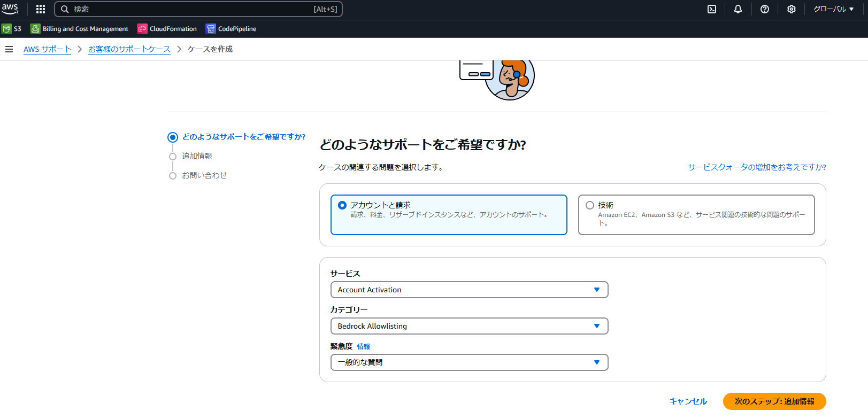
Task: Click the AWS logo home icon
Action: click(x=10, y=9)
